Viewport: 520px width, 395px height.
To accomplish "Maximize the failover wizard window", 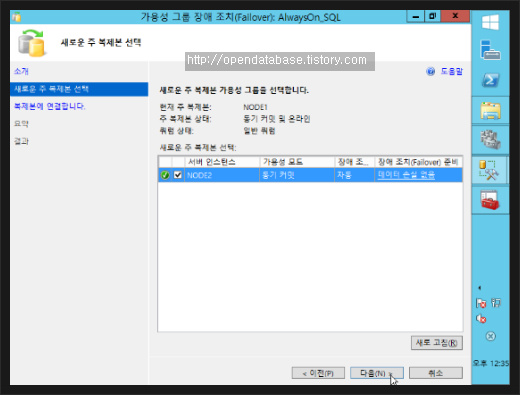I will [x=432, y=16].
